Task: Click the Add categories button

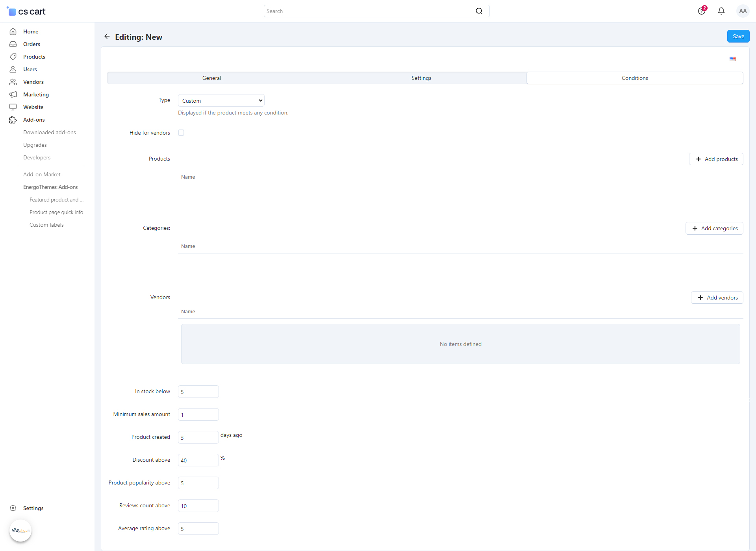Action: coord(714,228)
